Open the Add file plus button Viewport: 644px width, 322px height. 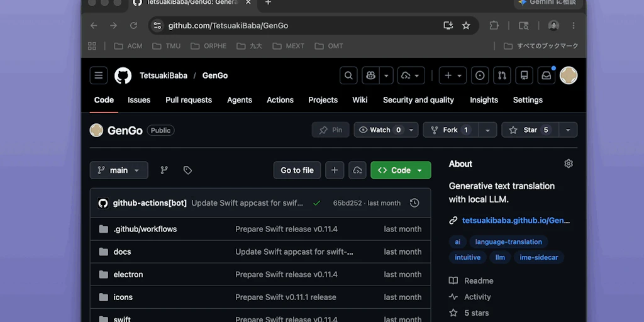click(x=335, y=170)
